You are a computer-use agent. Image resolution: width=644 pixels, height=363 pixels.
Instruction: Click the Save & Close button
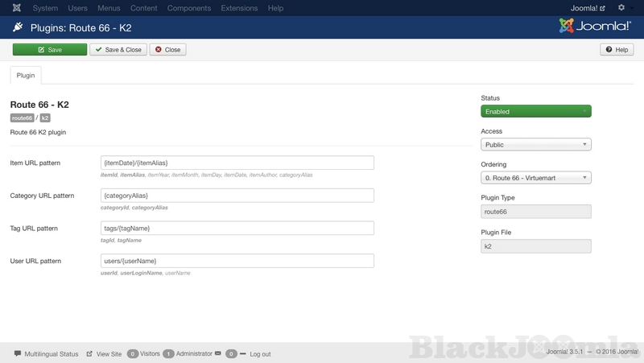point(118,50)
